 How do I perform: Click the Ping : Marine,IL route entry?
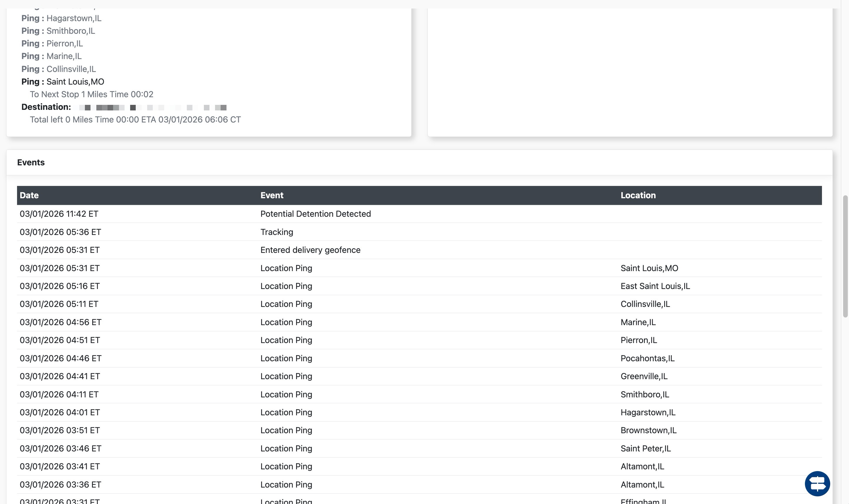pos(51,56)
